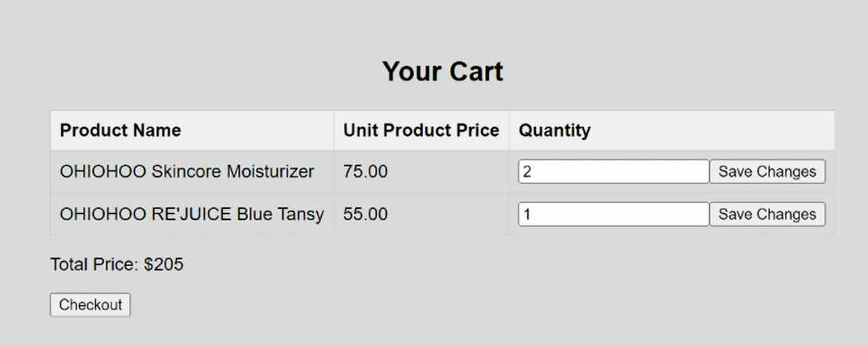Click the word Cart in the heading
The width and height of the screenshot is (868, 345).
(475, 72)
